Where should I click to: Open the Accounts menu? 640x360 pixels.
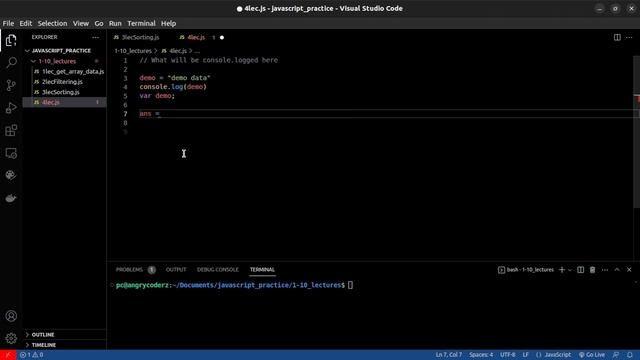(11, 316)
